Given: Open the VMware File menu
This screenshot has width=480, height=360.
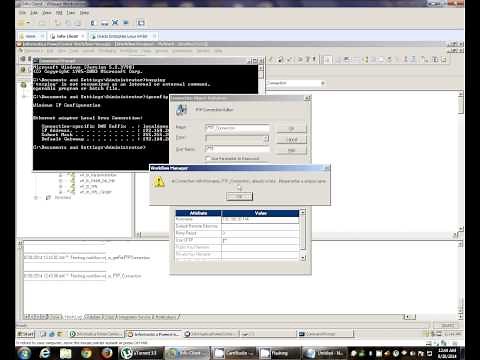Looking at the screenshot, I should pos(22,13).
